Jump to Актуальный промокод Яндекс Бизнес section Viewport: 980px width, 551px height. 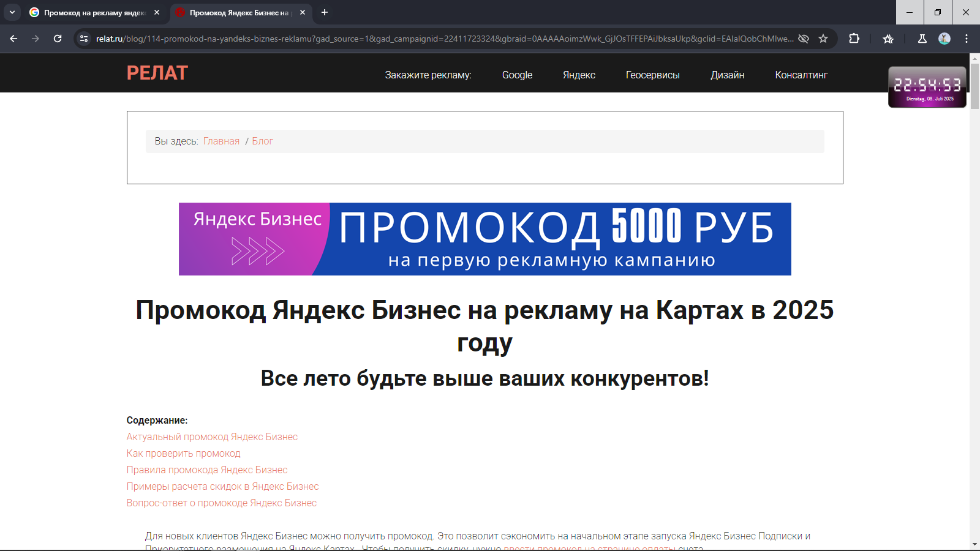point(212,437)
